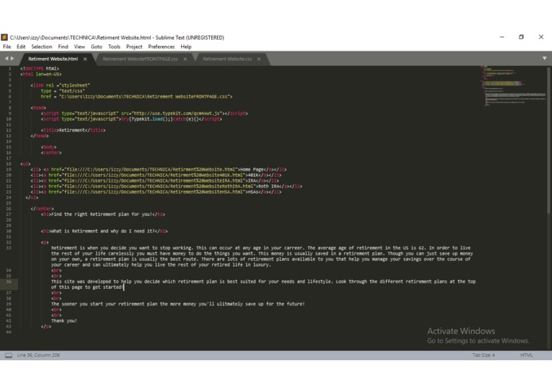This screenshot has height=392, width=552.
Task: Open the Project menu
Action: pyautogui.click(x=134, y=47)
